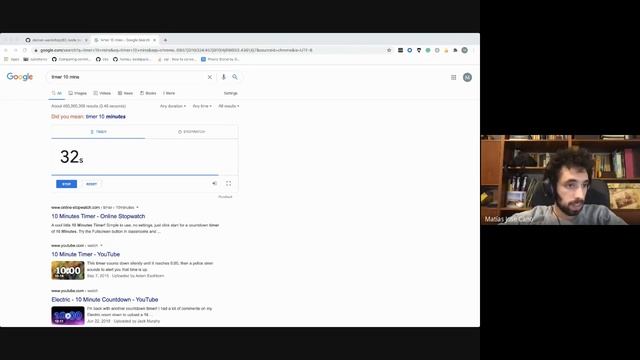Open the Apps bookmarks shortcut
Screen dimensions: 640x360
tap(12, 59)
